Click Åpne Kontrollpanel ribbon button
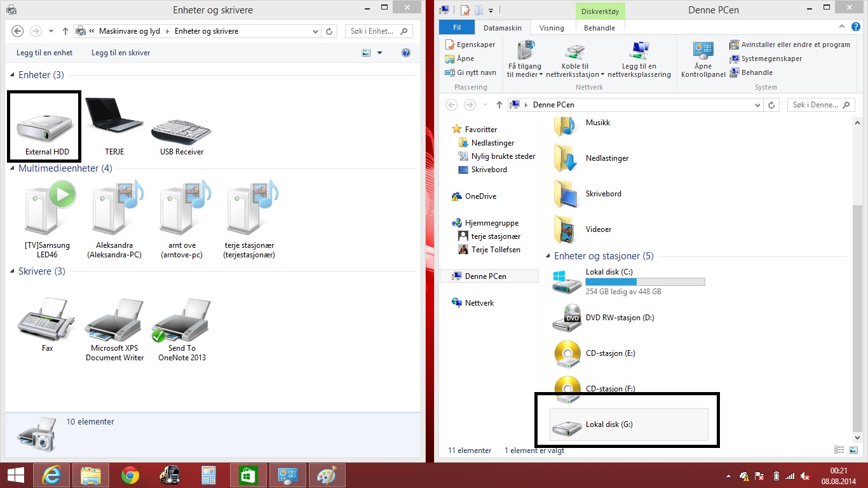 click(703, 60)
